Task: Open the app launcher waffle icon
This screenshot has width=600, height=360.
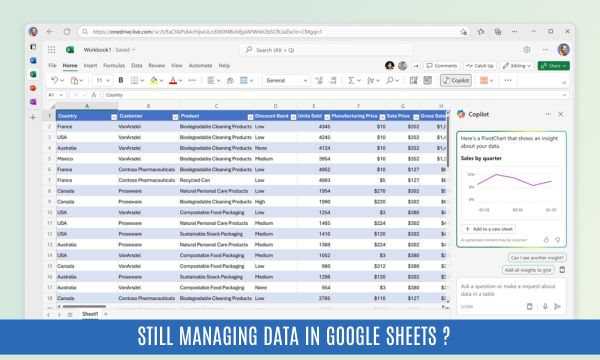Action: click(51, 50)
